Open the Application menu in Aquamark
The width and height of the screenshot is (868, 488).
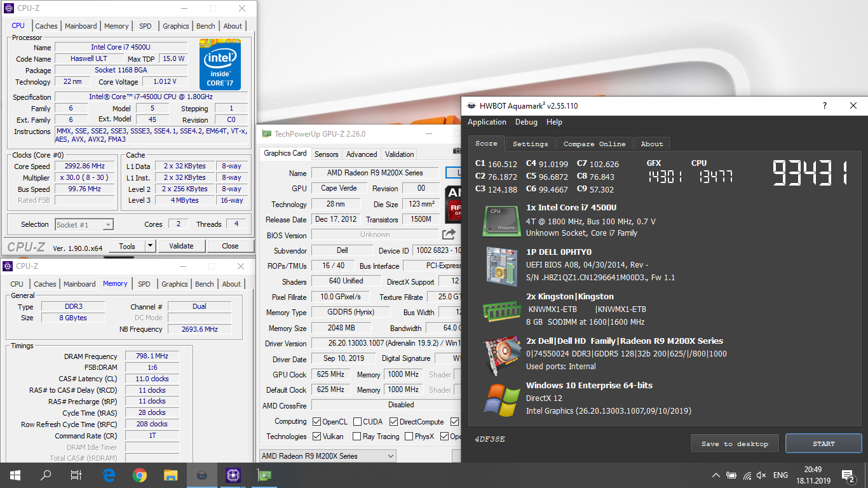(487, 122)
